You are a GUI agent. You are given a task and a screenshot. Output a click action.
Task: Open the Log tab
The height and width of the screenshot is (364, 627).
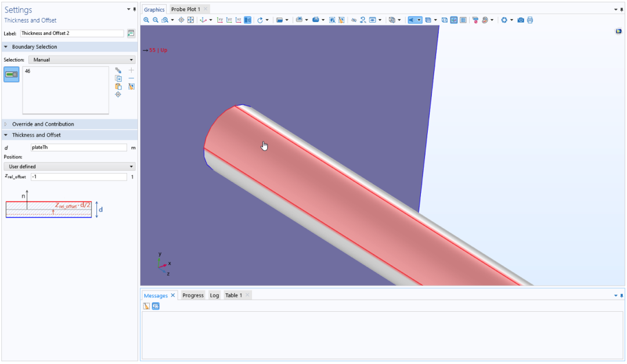[214, 295]
